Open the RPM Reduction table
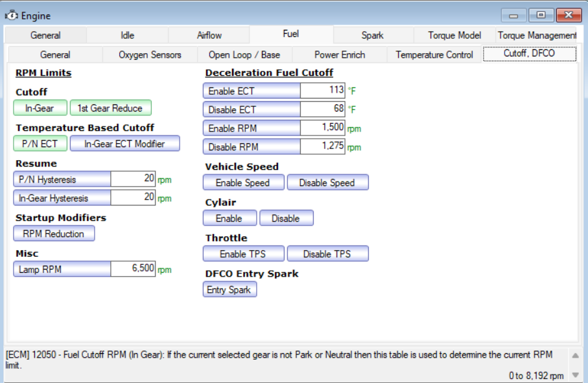The image size is (588, 383). 54,233
